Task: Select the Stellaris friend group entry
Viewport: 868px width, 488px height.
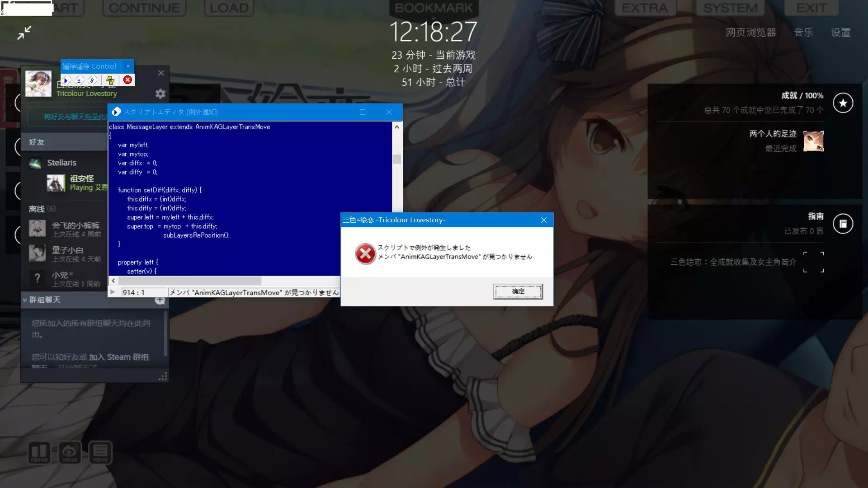Action: click(x=61, y=163)
